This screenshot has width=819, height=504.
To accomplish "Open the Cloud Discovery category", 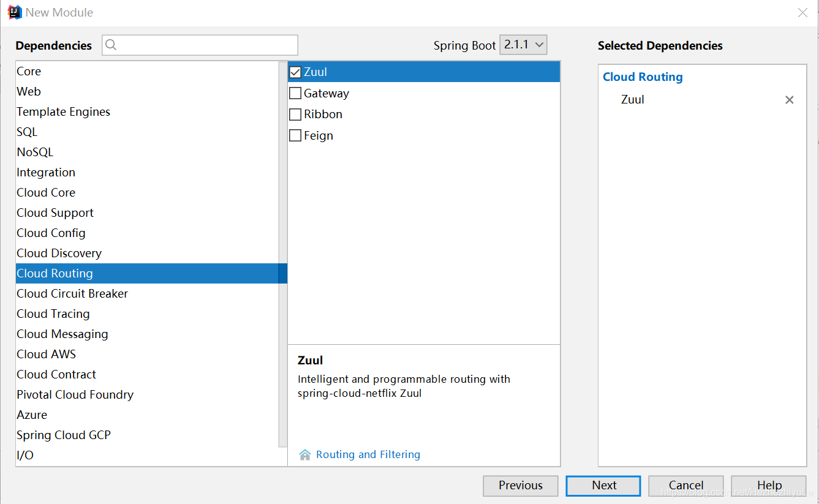I will coord(147,254).
